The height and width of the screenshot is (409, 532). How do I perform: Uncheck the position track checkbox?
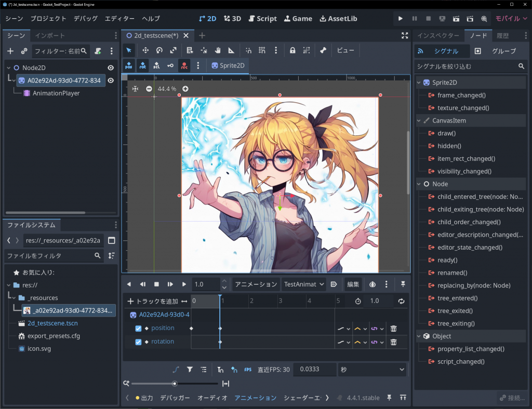(138, 329)
